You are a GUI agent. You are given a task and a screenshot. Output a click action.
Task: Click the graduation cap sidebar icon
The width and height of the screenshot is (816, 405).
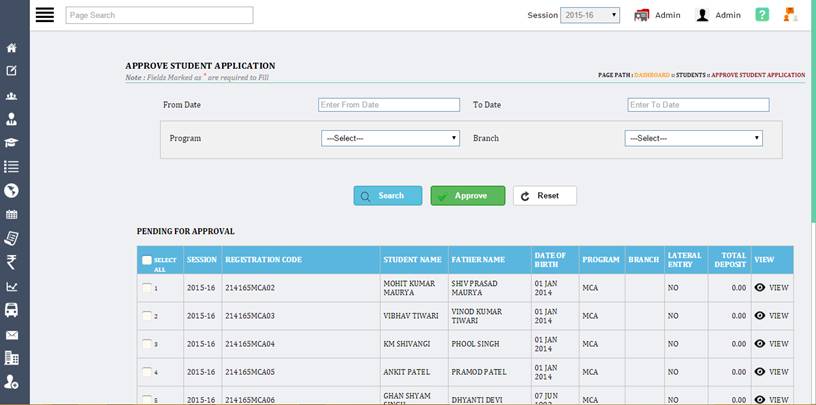coord(12,143)
